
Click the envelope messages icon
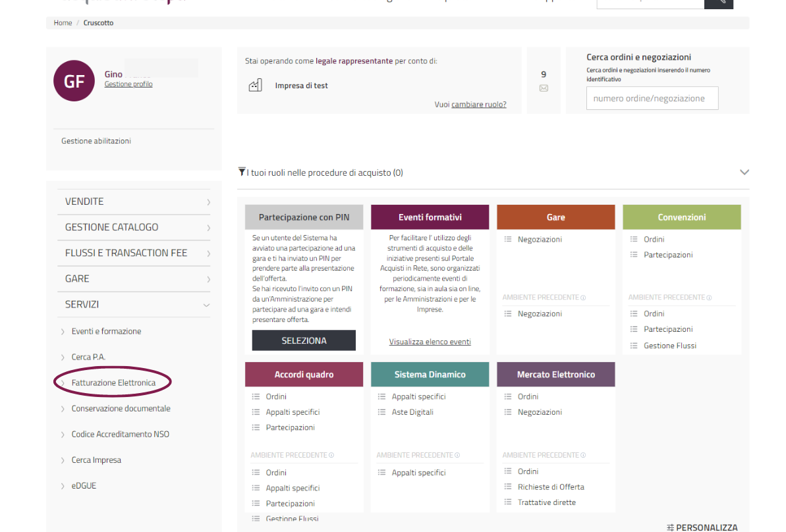(x=544, y=88)
